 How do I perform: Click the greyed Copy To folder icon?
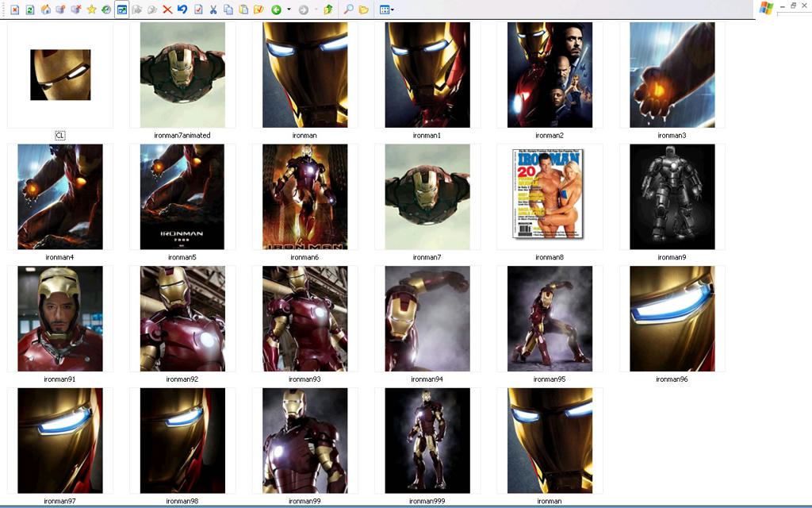tap(151, 10)
